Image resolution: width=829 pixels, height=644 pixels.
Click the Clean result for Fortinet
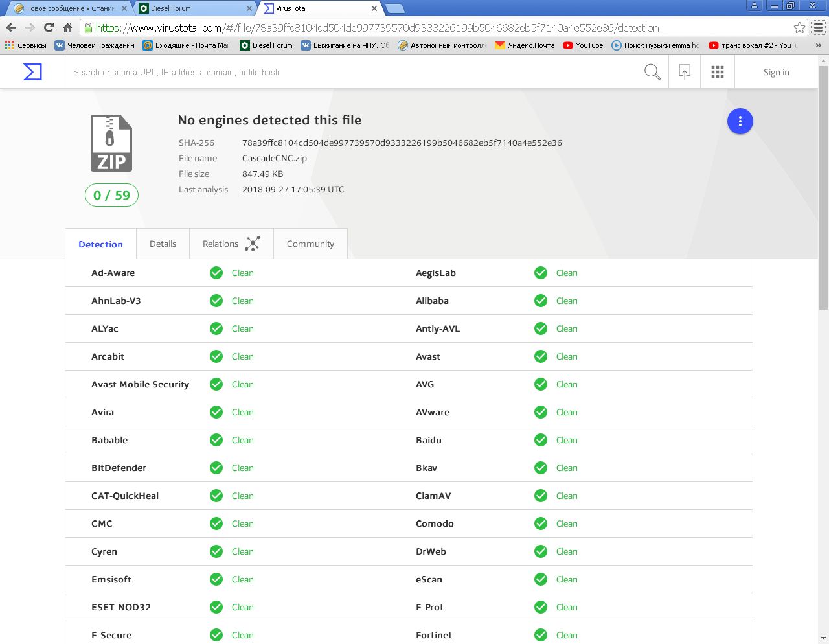point(567,635)
